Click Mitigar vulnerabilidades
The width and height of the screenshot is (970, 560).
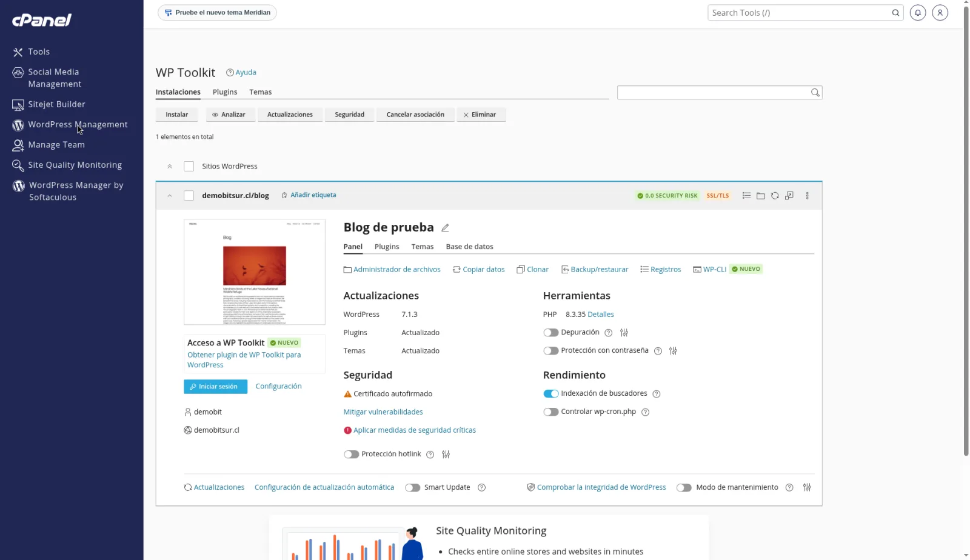click(x=383, y=412)
